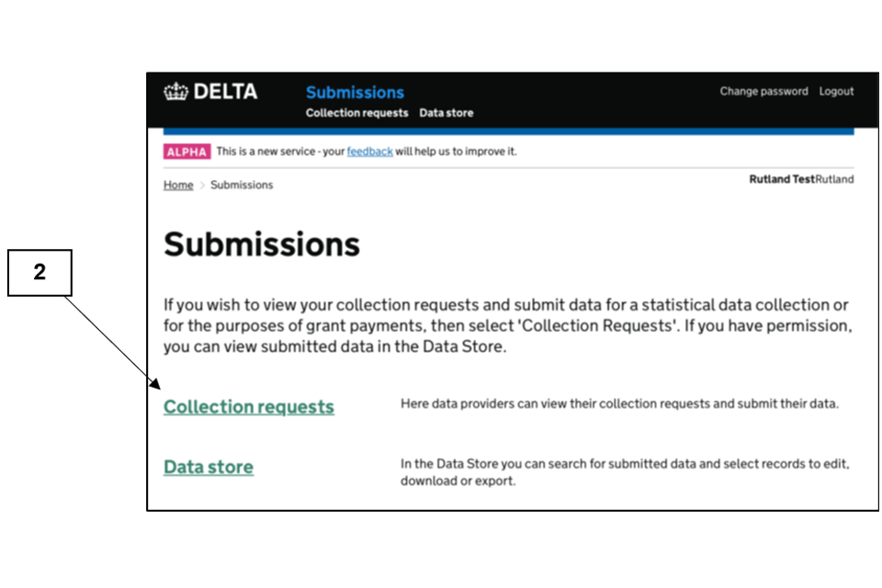Log out using the Logout link
The image size is (882, 588).
point(836,92)
